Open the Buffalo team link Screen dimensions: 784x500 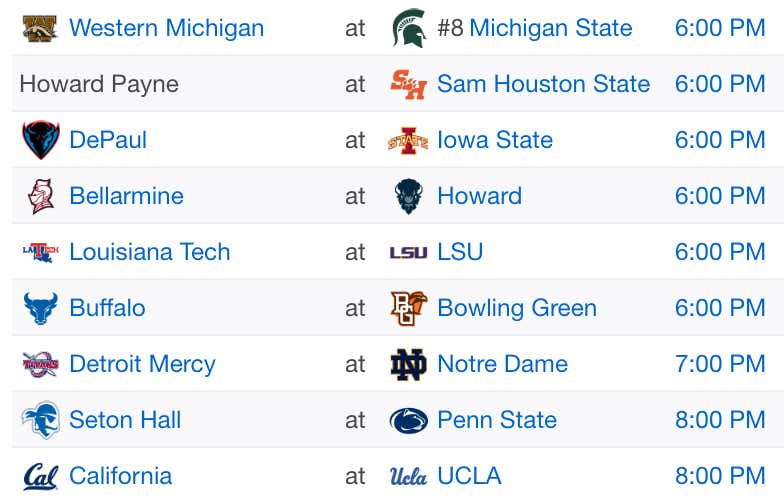(x=108, y=308)
